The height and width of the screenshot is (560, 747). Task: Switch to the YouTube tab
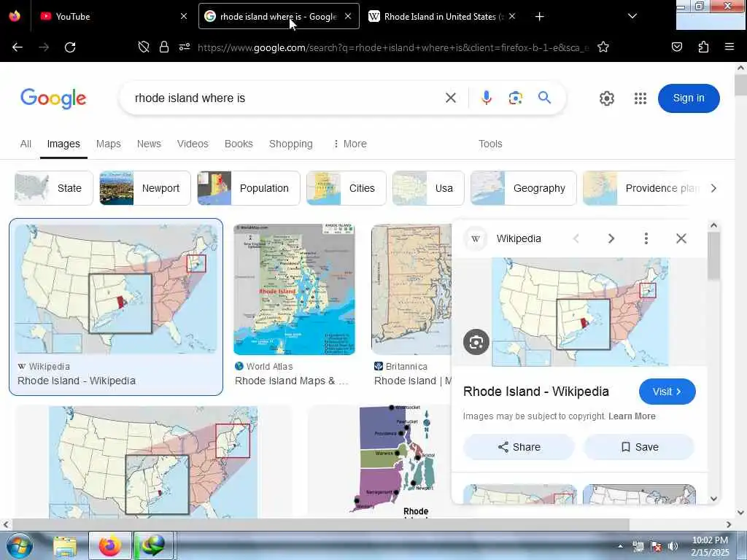click(x=109, y=16)
